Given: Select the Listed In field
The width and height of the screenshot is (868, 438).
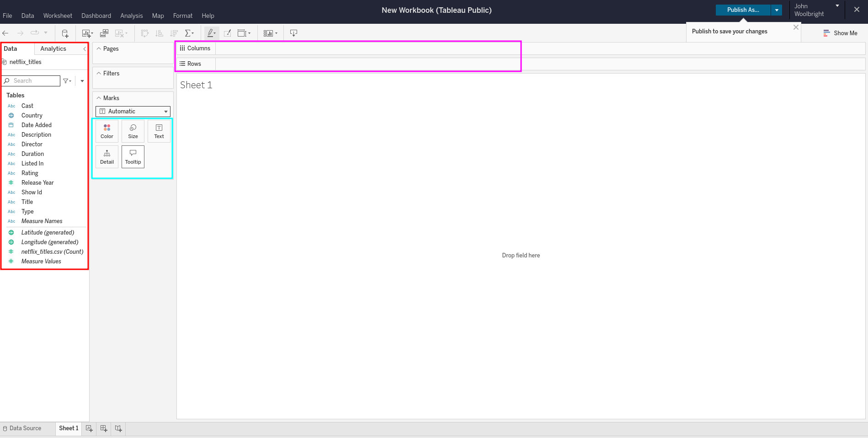Looking at the screenshot, I should (x=32, y=164).
